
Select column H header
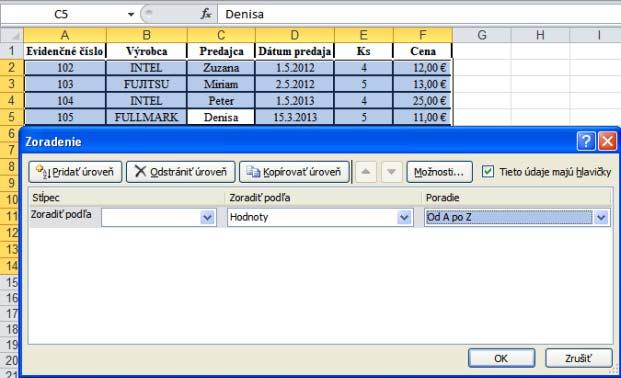[x=540, y=35]
